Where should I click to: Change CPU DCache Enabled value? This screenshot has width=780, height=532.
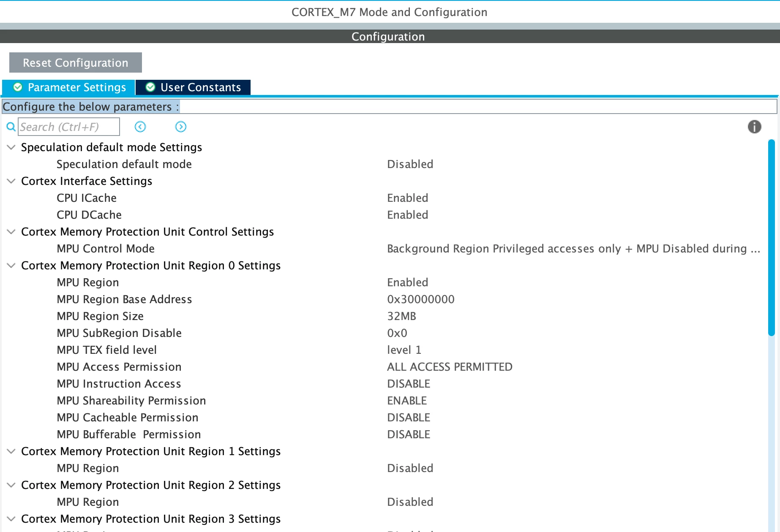click(x=408, y=215)
